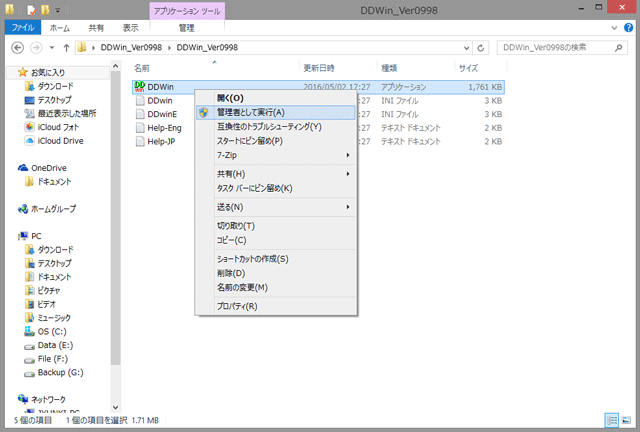
Task: Open the ファイル tab
Action: click(23, 27)
